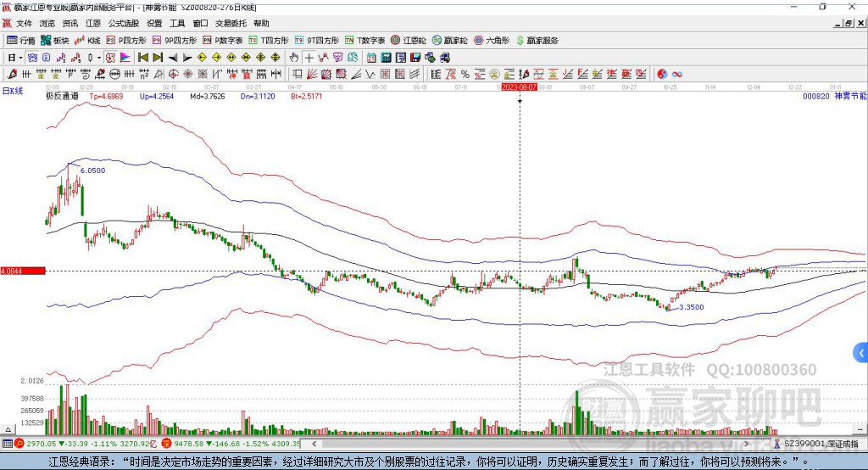This screenshot has width=868, height=470.
Task: Open the 江恩 menu
Action: [93, 23]
